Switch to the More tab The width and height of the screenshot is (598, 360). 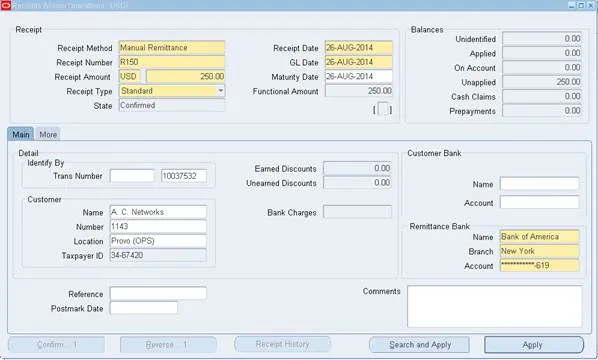48,135
